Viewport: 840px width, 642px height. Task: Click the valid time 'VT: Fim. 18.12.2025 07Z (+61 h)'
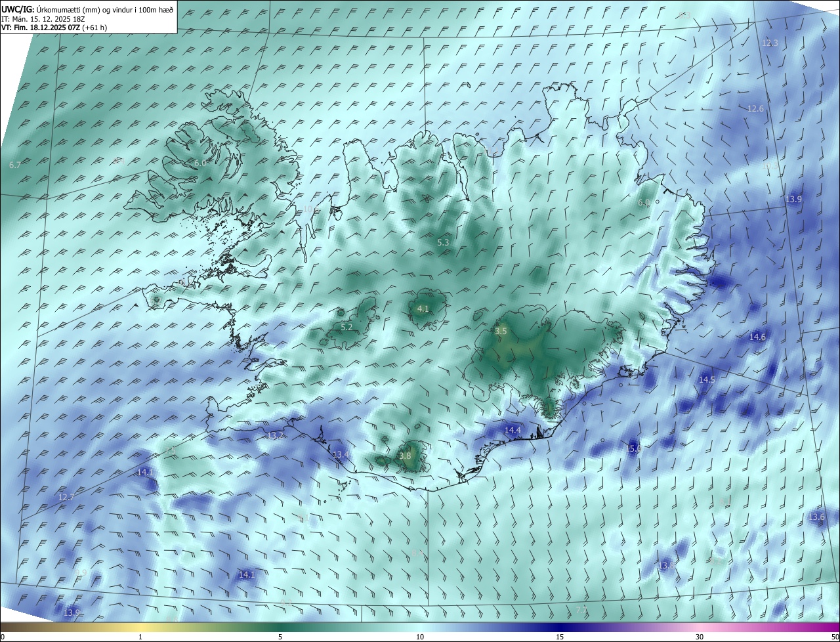click(54, 28)
